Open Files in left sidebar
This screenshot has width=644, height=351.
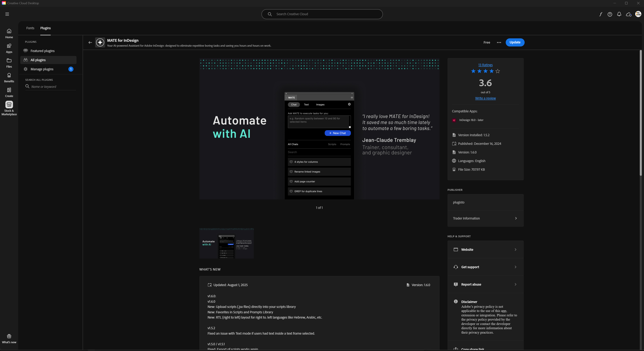coord(9,63)
